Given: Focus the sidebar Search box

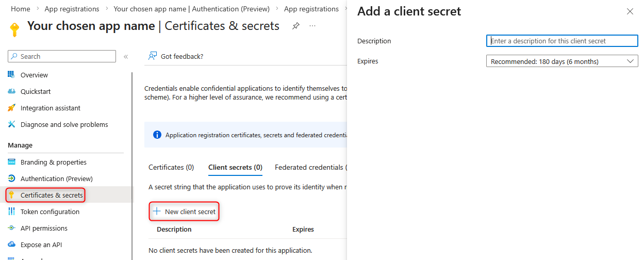Looking at the screenshot, I should point(62,56).
